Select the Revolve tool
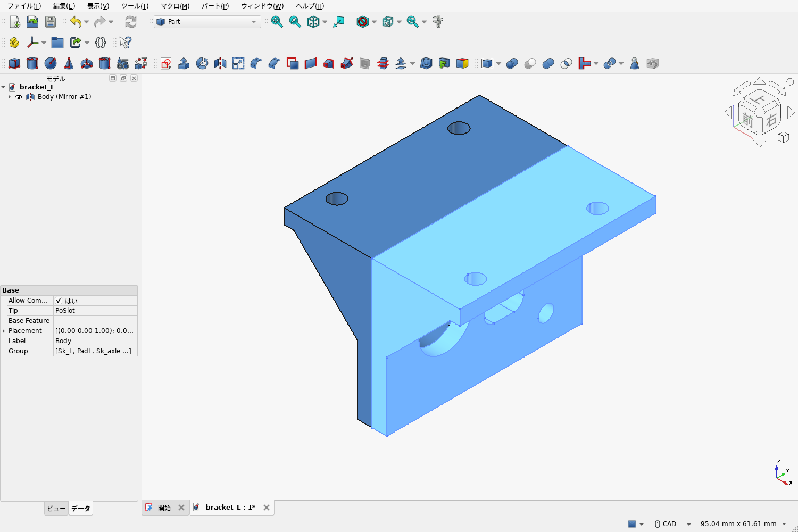Viewport: 798px width, 532px height. tap(202, 64)
